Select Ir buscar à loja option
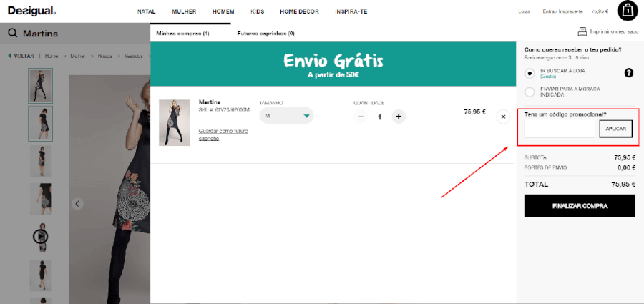Screen dimensions: 644x304 530,73
